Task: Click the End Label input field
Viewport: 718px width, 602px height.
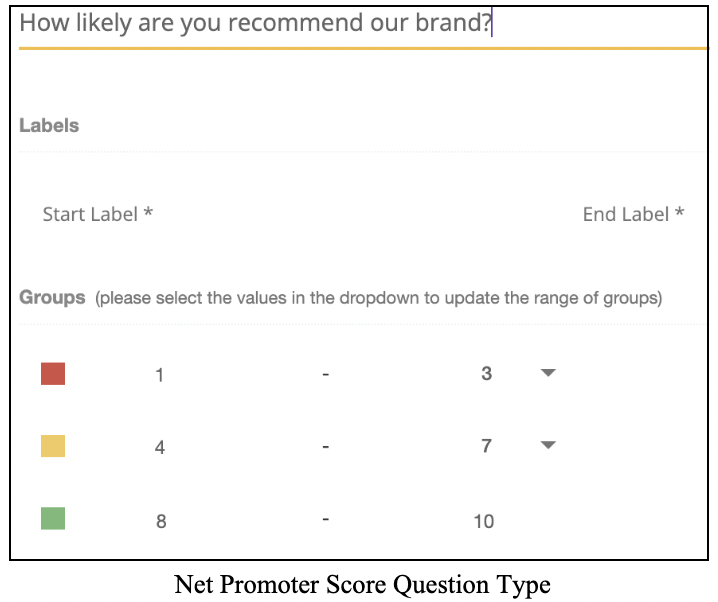Action: 633,214
